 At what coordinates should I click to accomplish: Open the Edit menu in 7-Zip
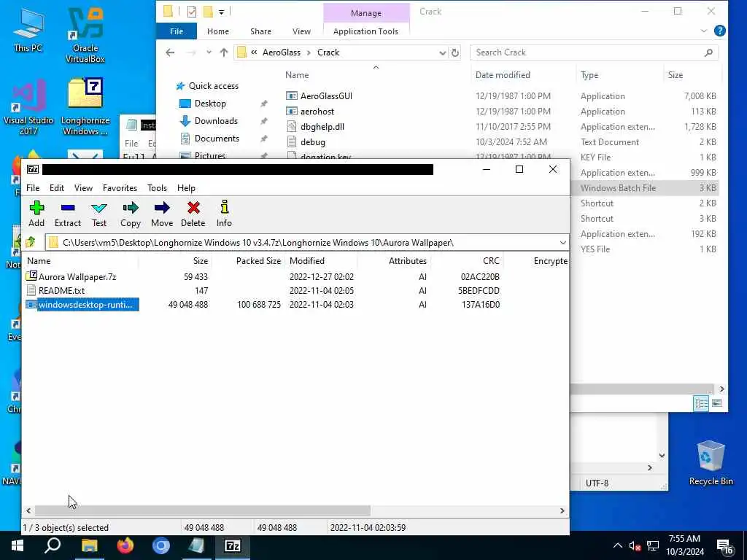point(57,188)
